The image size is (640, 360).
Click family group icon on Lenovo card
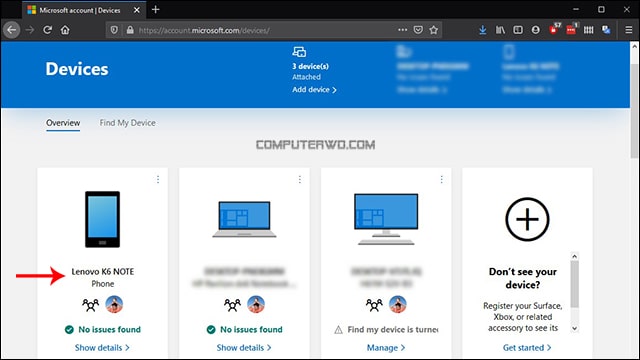91,304
